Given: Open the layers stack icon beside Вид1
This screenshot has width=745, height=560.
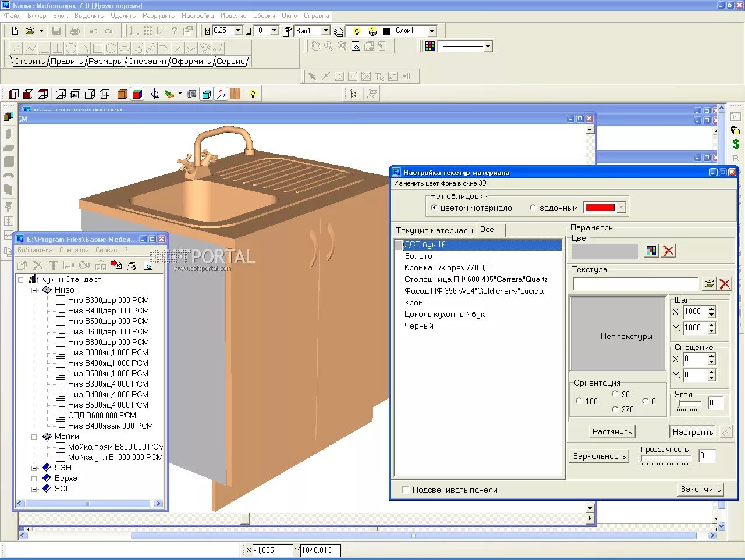Looking at the screenshot, I should (339, 31).
